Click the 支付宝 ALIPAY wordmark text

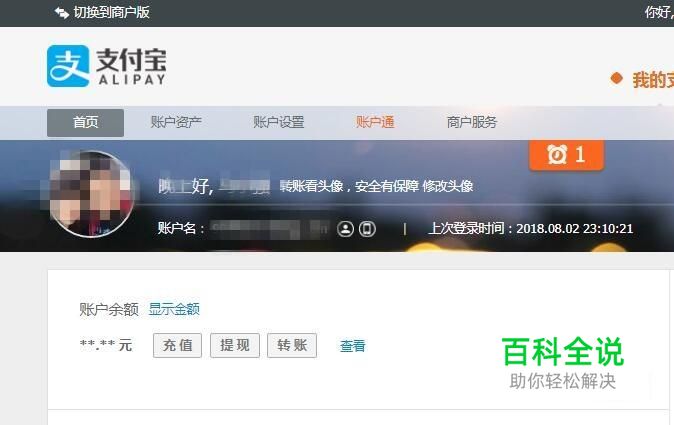[132, 67]
